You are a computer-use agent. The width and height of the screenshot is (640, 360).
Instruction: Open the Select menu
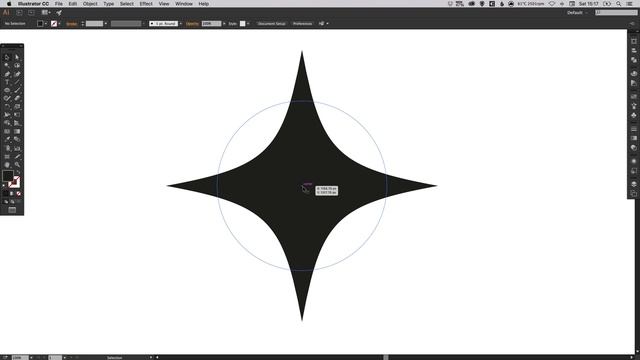[x=127, y=4]
